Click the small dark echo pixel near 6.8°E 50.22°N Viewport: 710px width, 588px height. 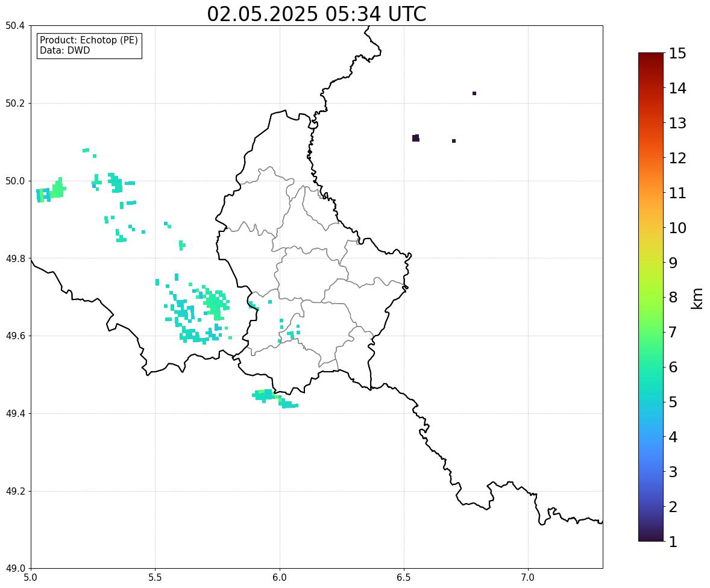[474, 93]
